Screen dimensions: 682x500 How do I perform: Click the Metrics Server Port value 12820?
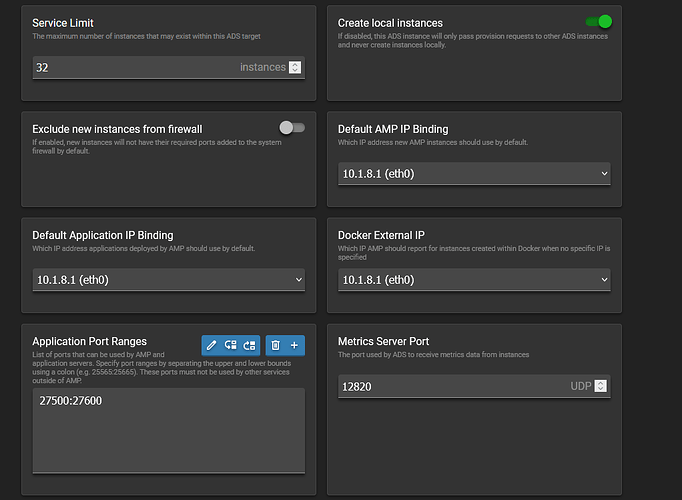357,386
